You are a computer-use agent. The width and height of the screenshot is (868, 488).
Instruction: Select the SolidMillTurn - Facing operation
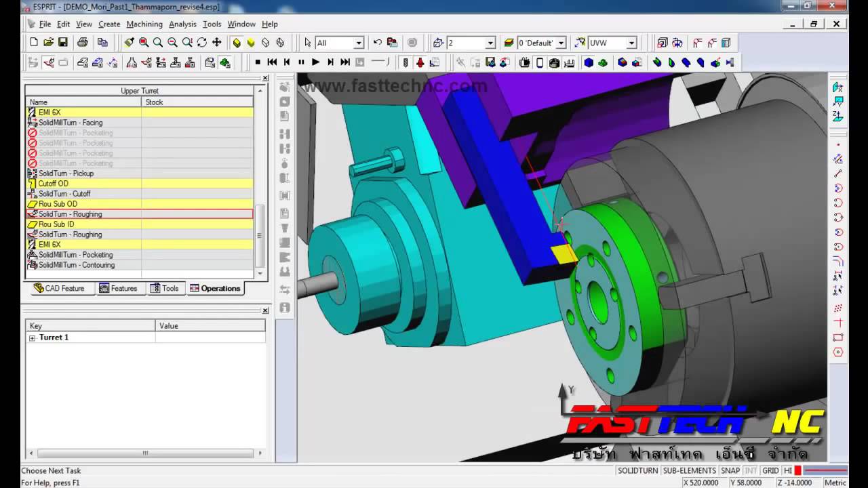pos(139,123)
